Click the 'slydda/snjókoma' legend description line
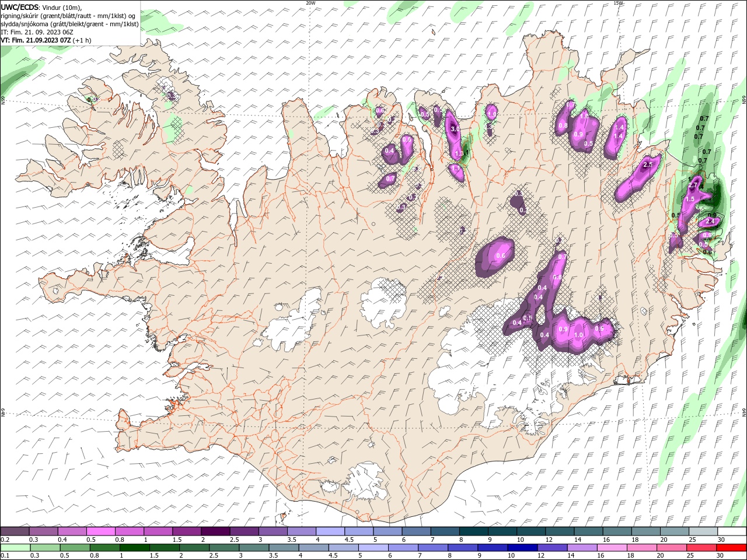Image resolution: width=747 pixels, height=560 pixels. pyautogui.click(x=69, y=24)
